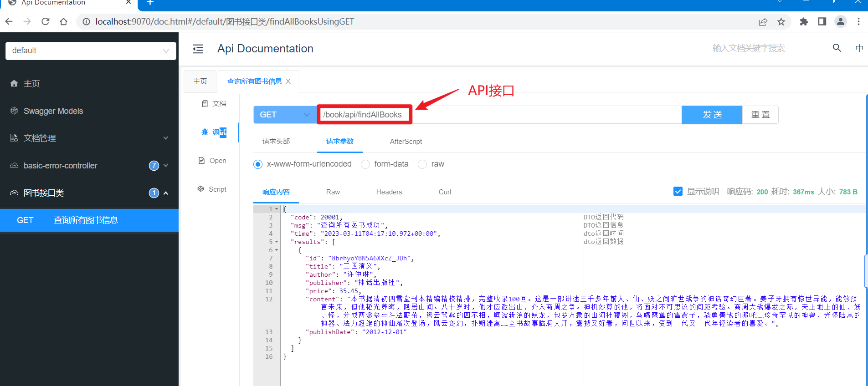Image resolution: width=868 pixels, height=386 pixels.
Task: Switch to Headers response tab
Action: coord(389,192)
